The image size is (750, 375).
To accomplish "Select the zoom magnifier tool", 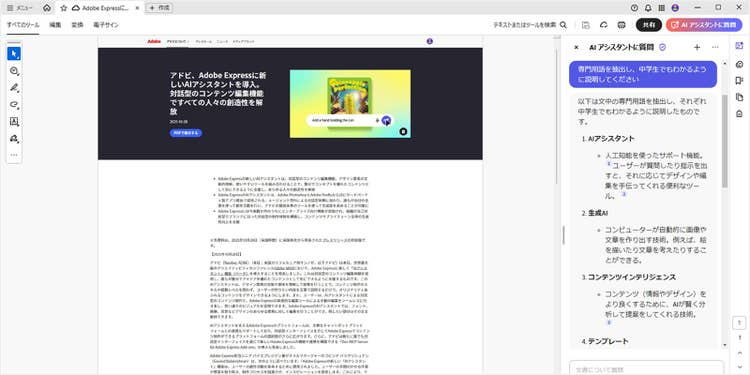I will (14, 71).
